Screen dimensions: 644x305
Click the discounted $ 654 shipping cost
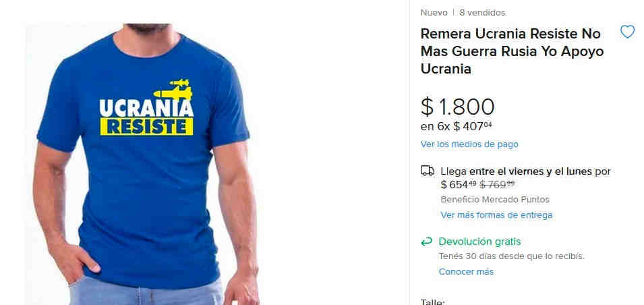pos(459,185)
